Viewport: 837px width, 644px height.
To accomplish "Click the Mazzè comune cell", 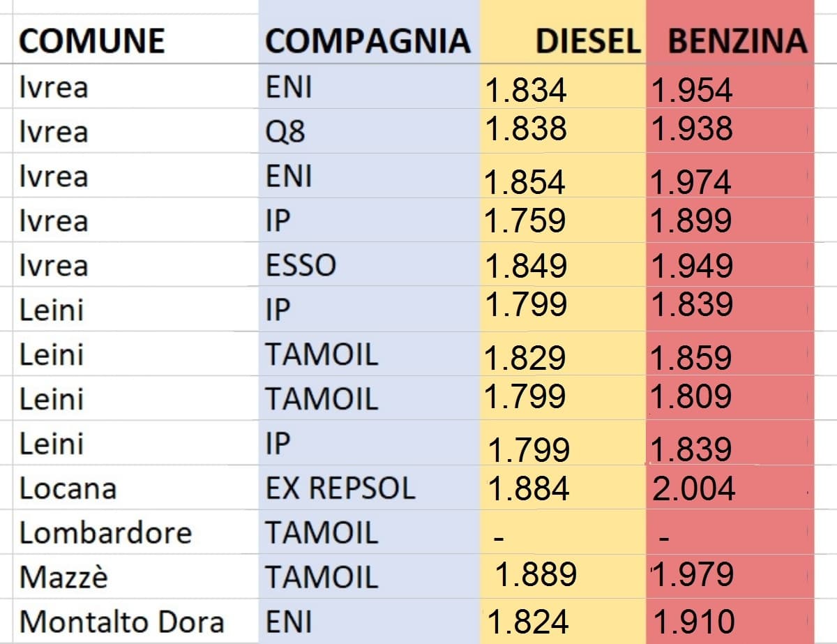I will (x=63, y=578).
